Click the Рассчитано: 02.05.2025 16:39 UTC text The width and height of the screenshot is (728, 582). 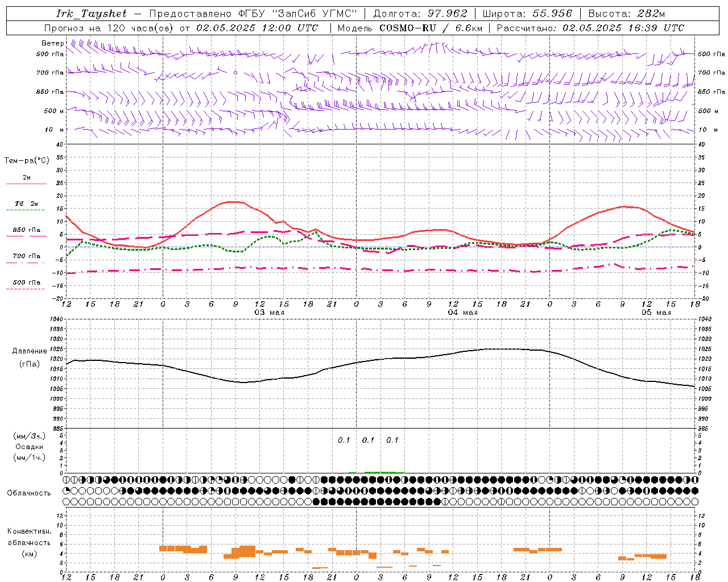coord(590,28)
